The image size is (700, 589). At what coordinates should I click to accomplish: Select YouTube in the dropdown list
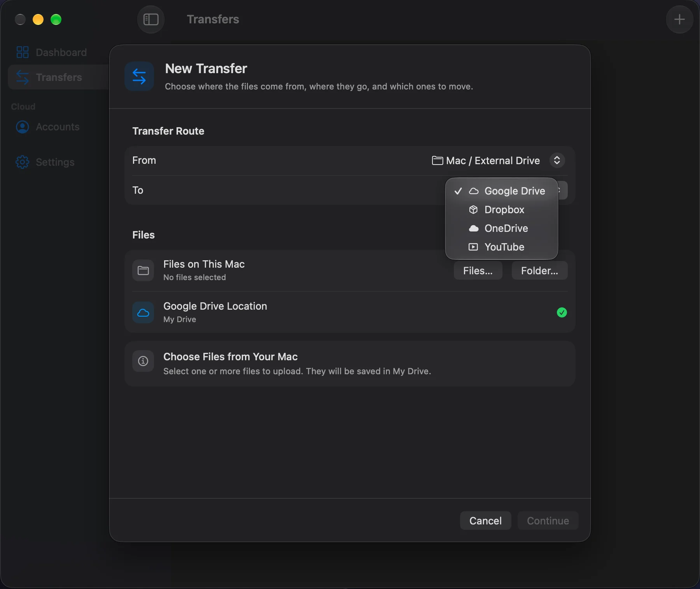502,247
